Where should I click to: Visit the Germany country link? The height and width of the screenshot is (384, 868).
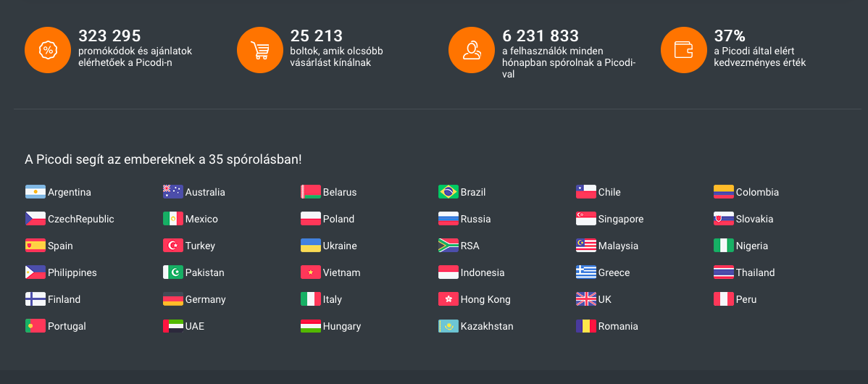(x=205, y=299)
